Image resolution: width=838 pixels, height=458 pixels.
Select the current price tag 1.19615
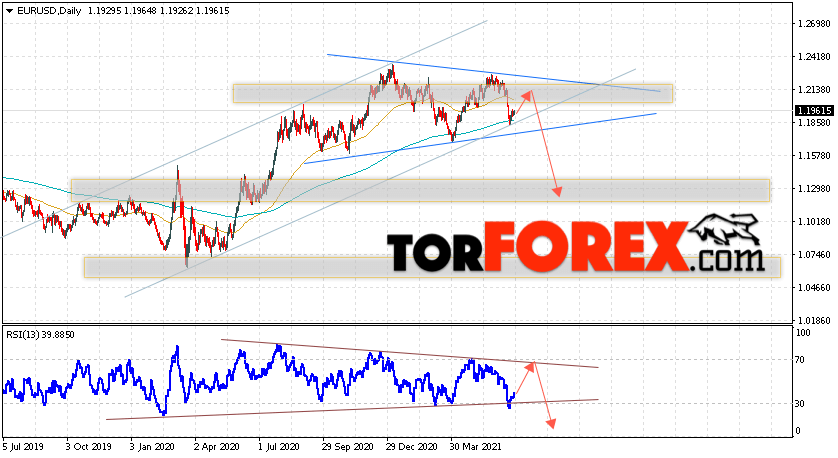point(814,111)
